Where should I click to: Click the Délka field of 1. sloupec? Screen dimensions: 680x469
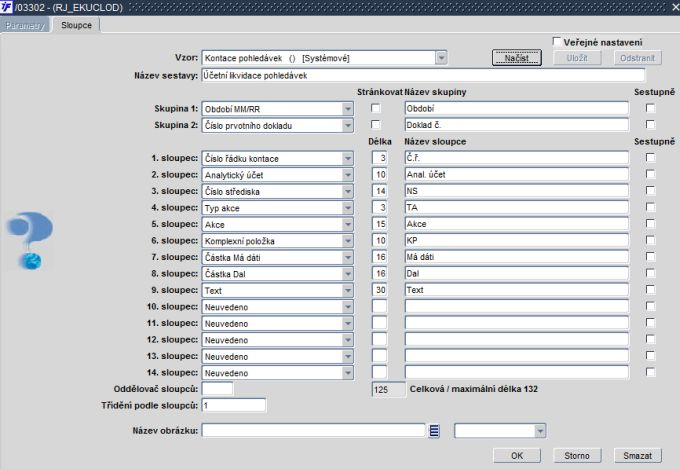click(379, 158)
